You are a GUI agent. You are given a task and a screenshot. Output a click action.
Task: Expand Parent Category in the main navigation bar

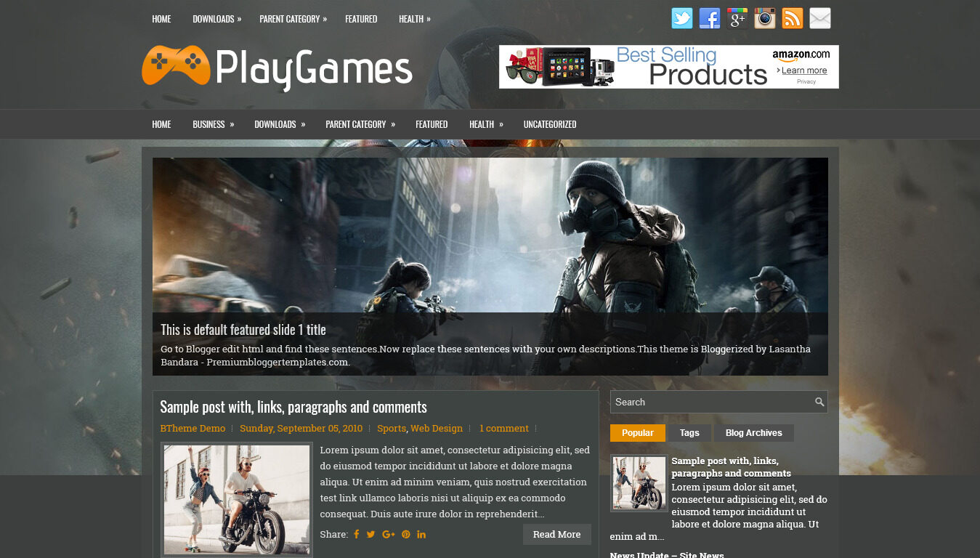tap(360, 124)
